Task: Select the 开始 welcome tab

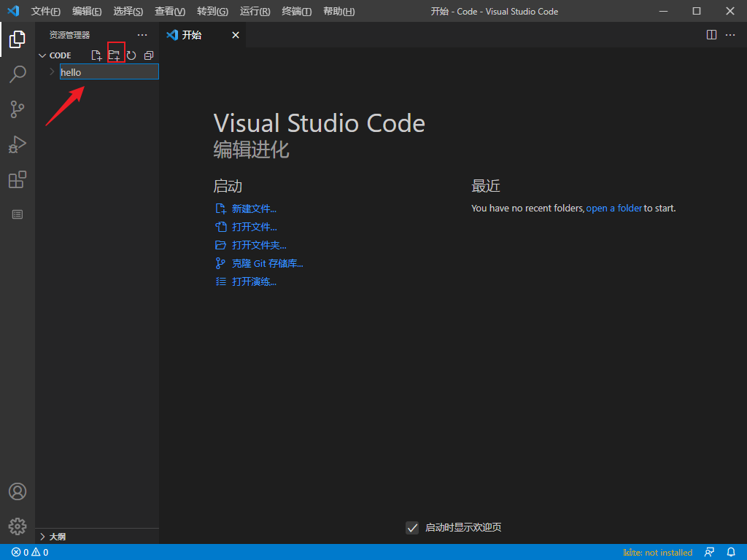Action: (192, 35)
